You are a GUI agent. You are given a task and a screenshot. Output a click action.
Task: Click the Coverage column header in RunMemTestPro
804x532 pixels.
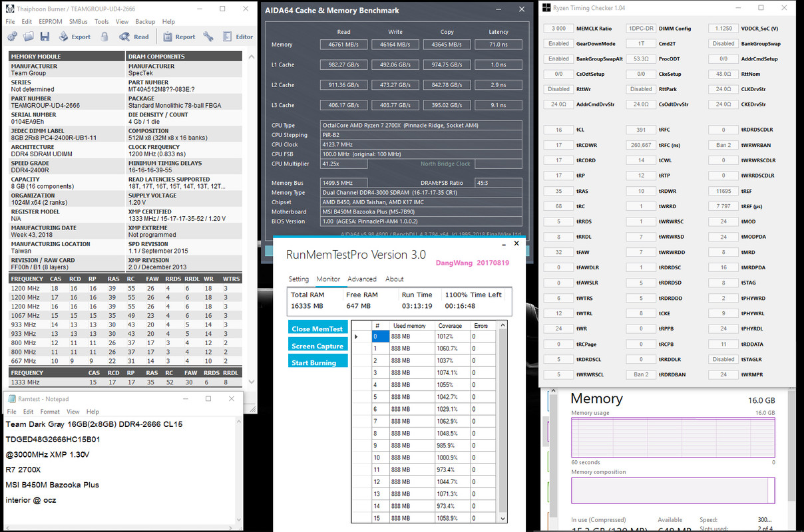pos(453,326)
